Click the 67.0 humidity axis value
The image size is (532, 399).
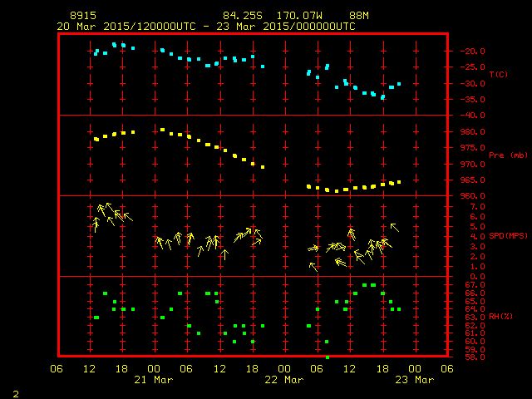click(x=465, y=285)
